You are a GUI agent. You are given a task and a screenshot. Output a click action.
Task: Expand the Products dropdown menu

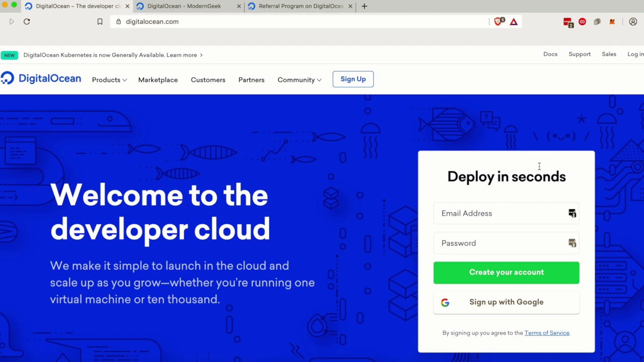109,80
